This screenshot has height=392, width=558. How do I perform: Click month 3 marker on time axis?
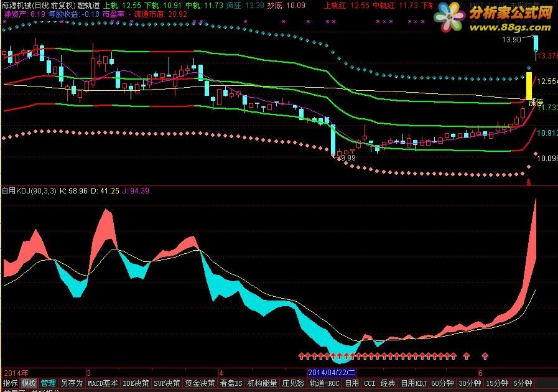point(88,373)
